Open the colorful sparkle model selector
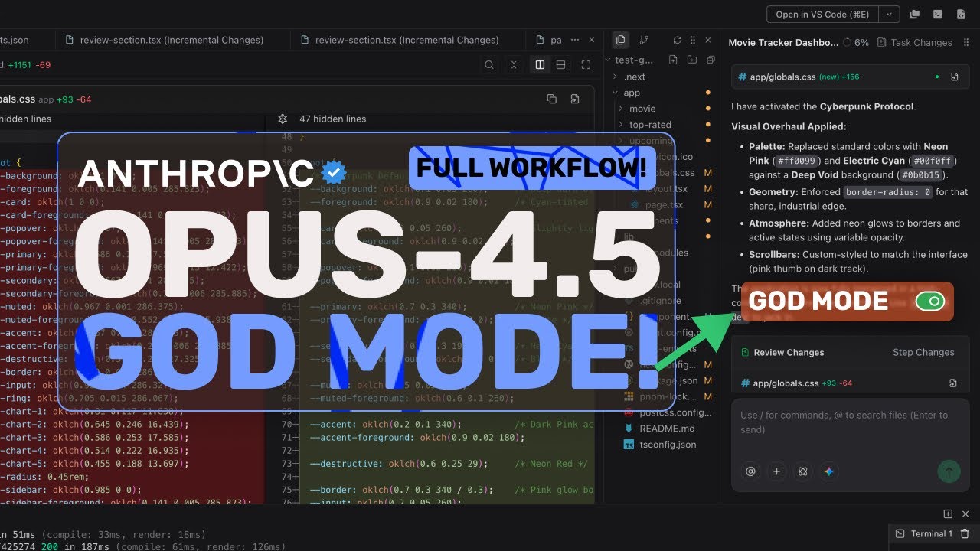Screen dimensions: 980x551 828,471
